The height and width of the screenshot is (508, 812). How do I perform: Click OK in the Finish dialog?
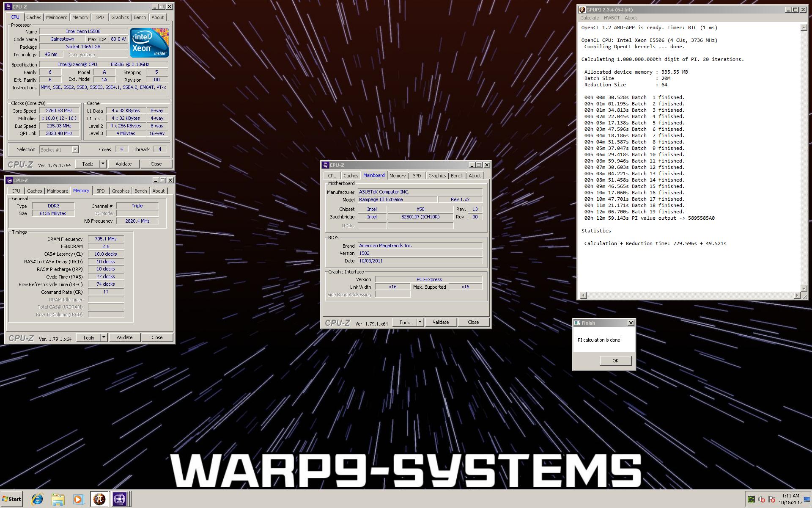point(615,361)
